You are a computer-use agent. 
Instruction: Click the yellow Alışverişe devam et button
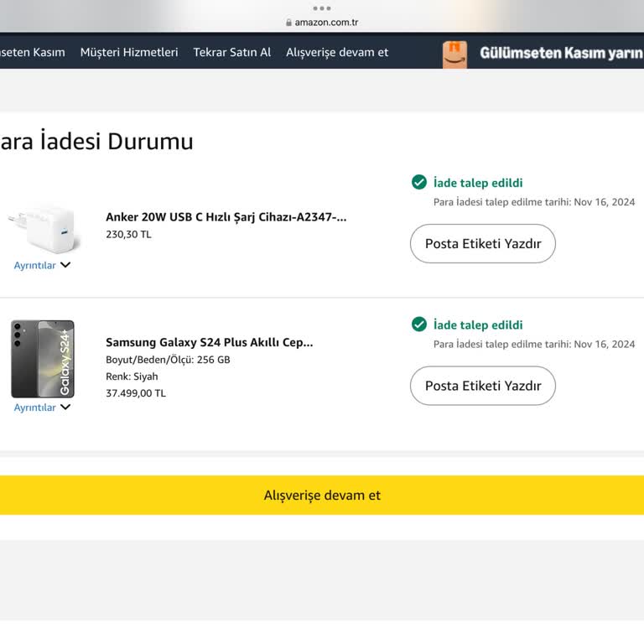coord(322,495)
